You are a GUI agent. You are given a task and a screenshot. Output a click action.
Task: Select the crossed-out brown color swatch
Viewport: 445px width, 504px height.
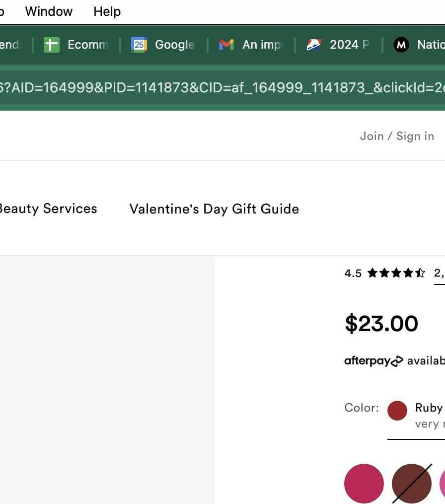(x=411, y=484)
